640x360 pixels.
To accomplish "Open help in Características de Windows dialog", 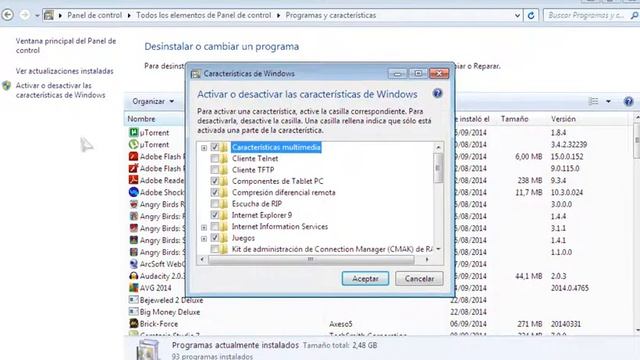I will click(x=437, y=93).
